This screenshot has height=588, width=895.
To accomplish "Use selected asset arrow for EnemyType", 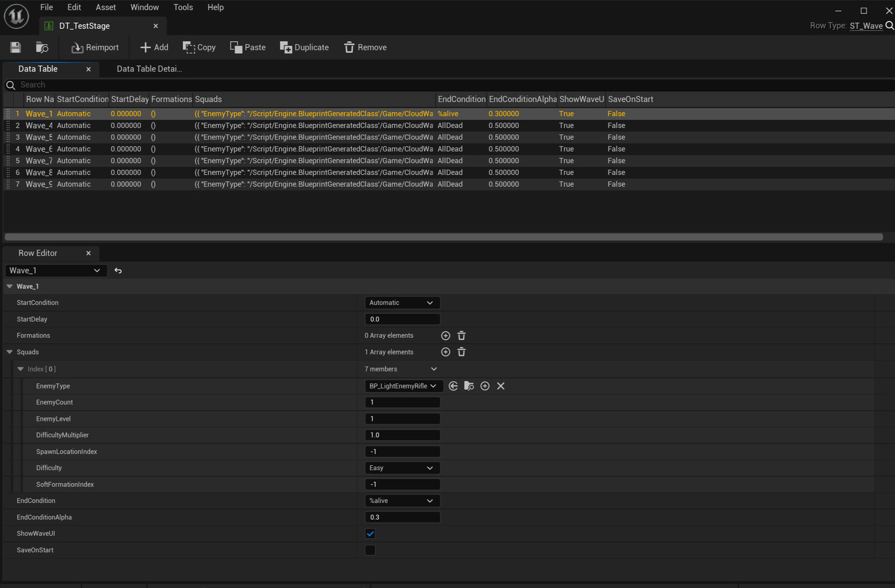I will click(x=453, y=386).
